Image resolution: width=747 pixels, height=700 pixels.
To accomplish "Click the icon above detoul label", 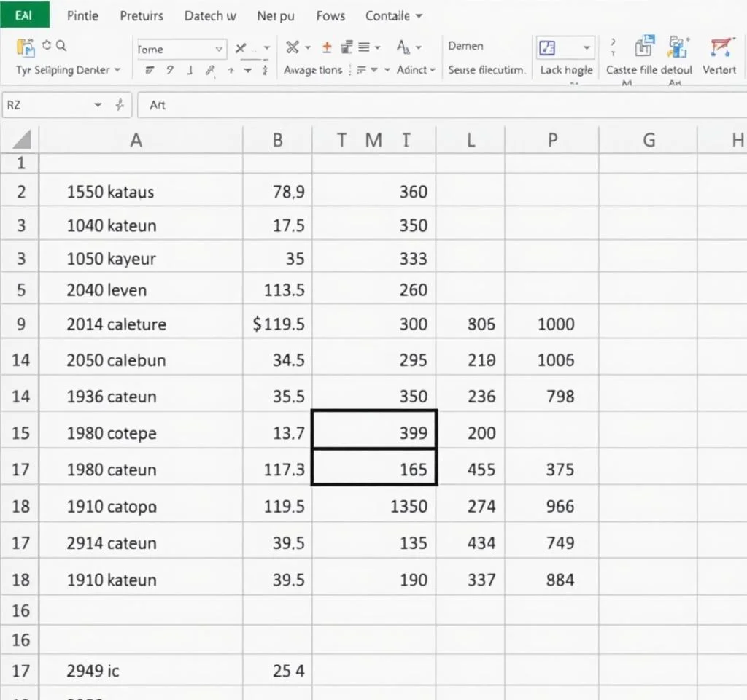I will 678,47.
